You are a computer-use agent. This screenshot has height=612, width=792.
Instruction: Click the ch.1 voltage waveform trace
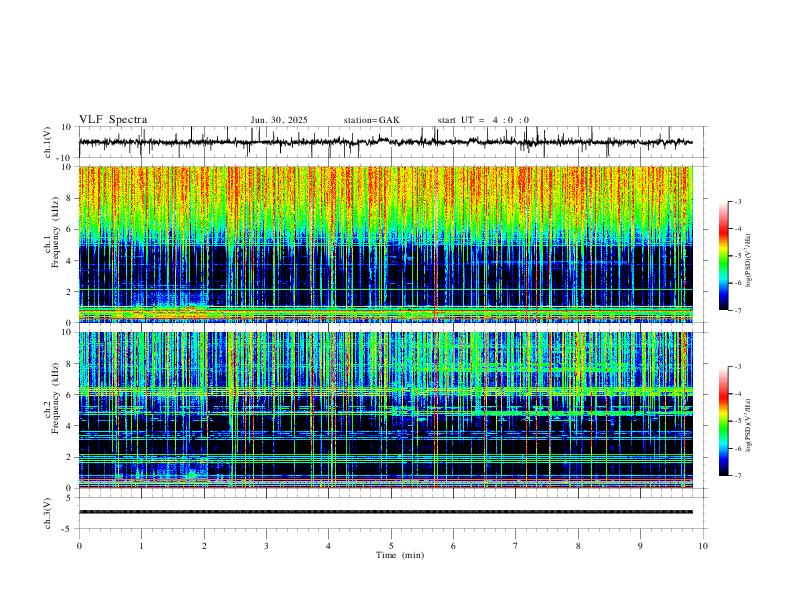[x=385, y=142]
